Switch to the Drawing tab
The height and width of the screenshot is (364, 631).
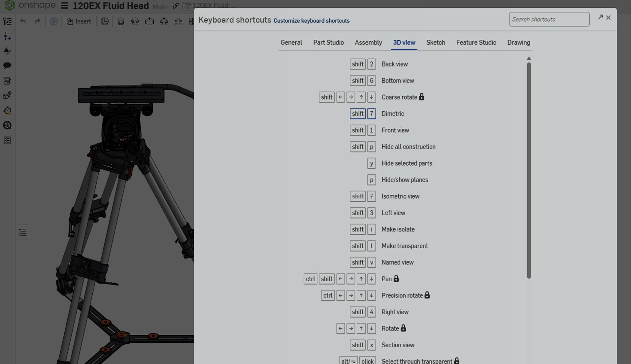519,42
